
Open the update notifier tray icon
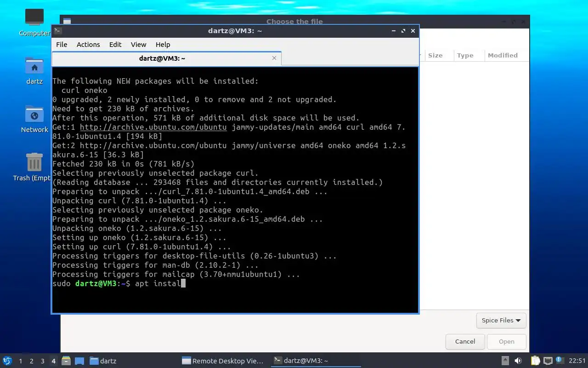559,360
